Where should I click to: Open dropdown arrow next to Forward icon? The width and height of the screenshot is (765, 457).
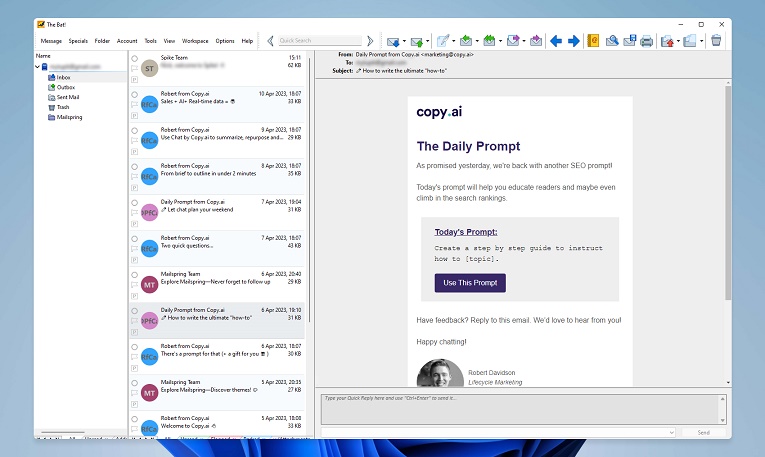(524, 41)
